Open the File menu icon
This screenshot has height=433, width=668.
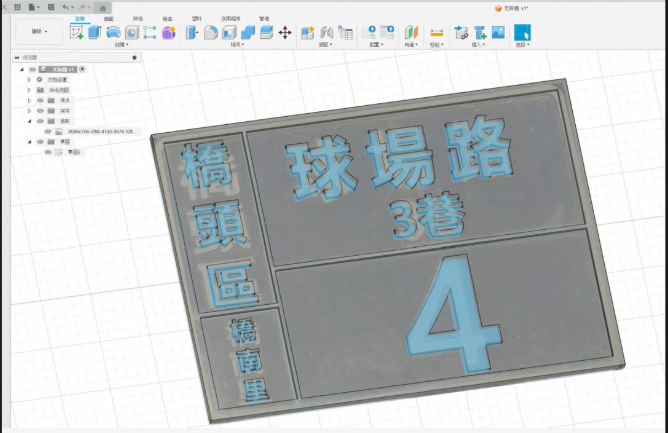(x=34, y=7)
